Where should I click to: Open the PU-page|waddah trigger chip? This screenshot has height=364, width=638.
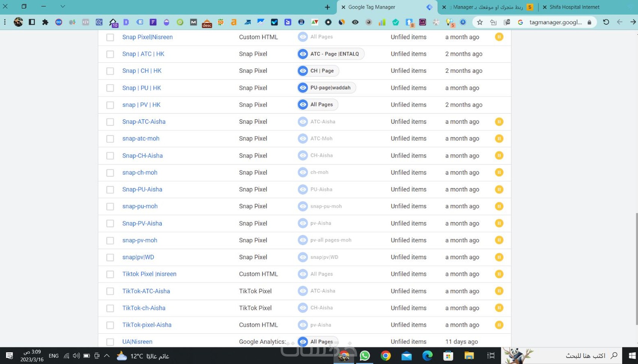[326, 88]
